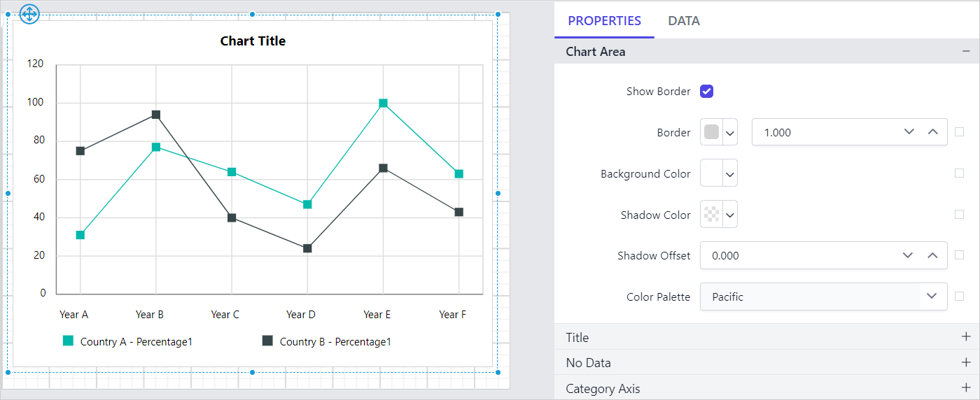Click the Shadow Offset input field
This screenshot has width=980, height=400.
(798, 255)
